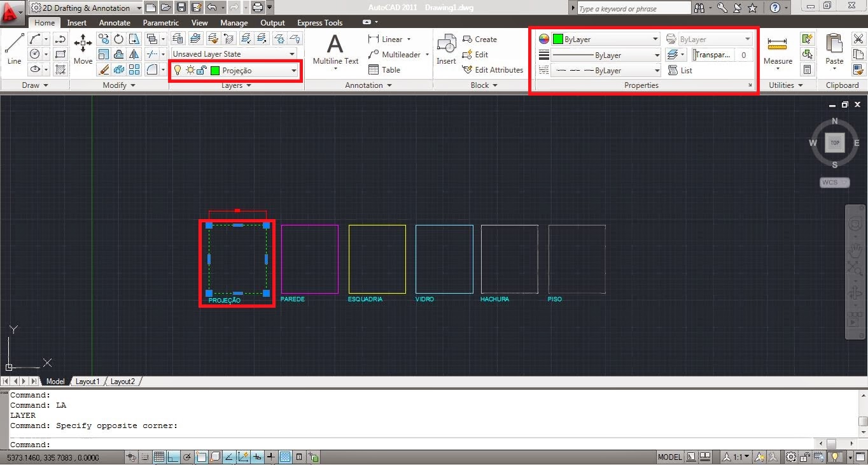This screenshot has height=465, width=868.
Task: Open the Express Tools menu
Action: tap(319, 22)
